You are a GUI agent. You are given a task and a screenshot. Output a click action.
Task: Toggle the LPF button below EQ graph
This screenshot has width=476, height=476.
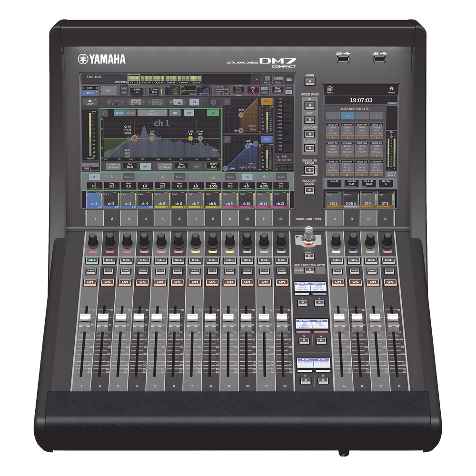click(197, 167)
